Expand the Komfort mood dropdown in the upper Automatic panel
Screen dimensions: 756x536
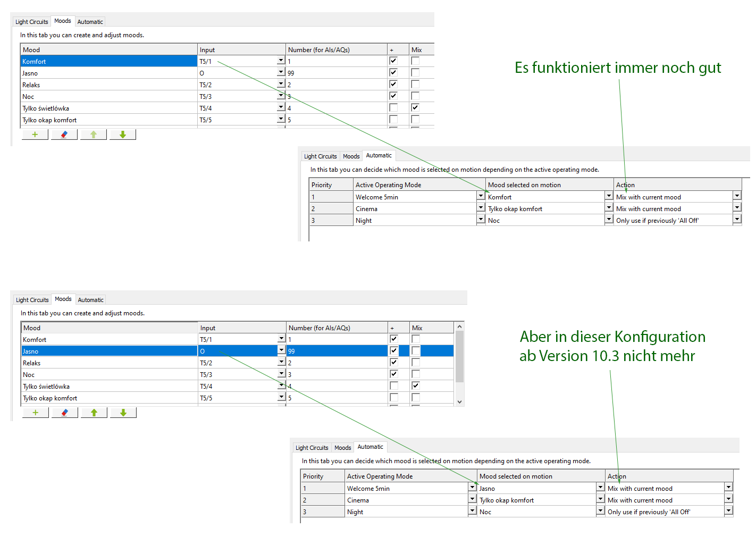click(x=609, y=197)
